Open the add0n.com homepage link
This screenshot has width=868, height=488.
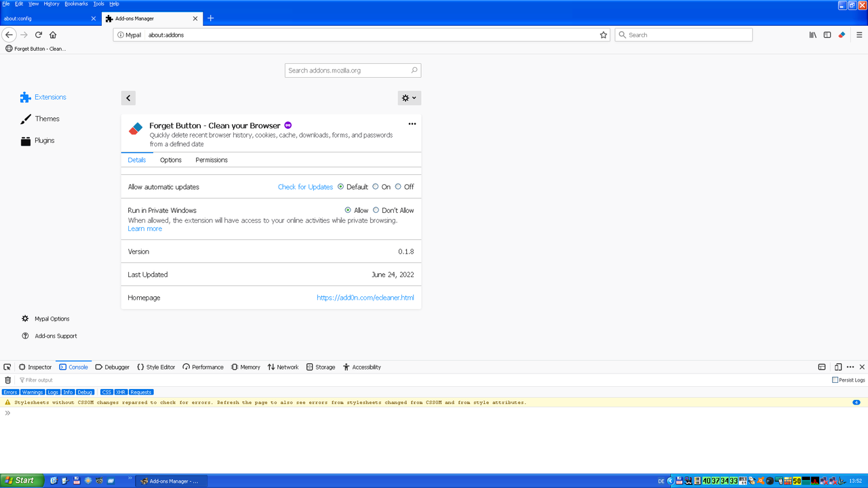(365, 298)
